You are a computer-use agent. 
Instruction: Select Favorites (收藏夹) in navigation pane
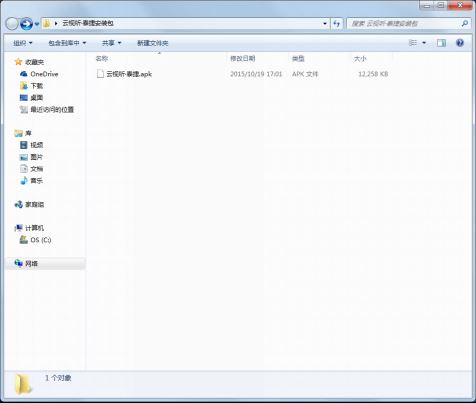tap(34, 62)
